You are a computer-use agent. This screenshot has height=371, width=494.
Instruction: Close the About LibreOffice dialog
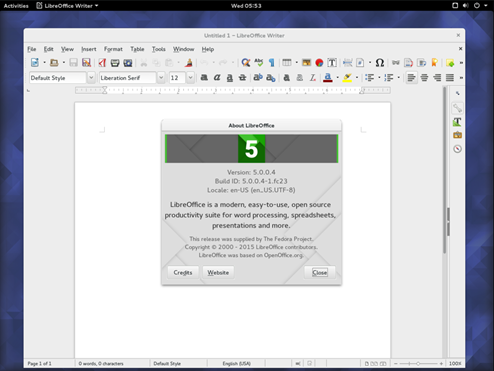click(x=320, y=272)
